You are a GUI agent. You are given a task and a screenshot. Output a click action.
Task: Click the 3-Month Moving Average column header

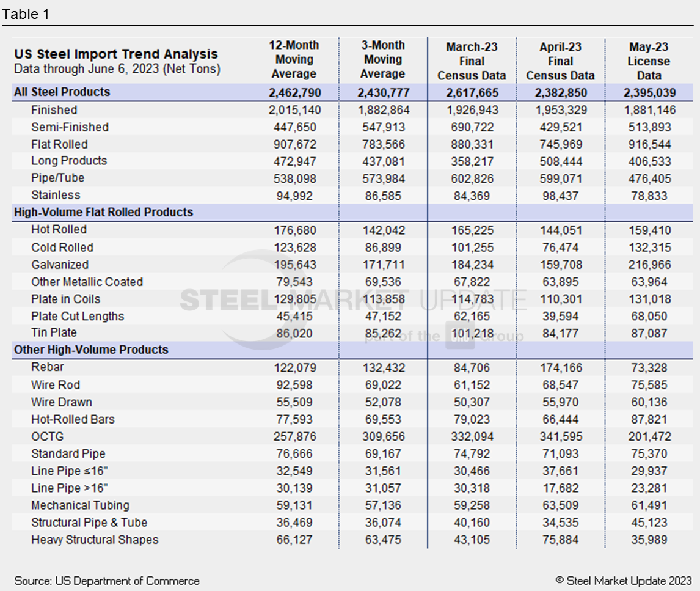(x=382, y=60)
